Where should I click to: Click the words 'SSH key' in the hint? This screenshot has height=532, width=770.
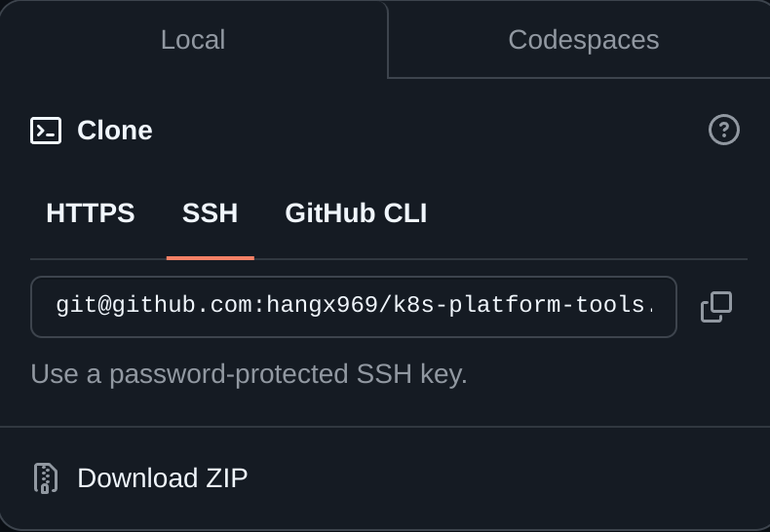coord(411,374)
